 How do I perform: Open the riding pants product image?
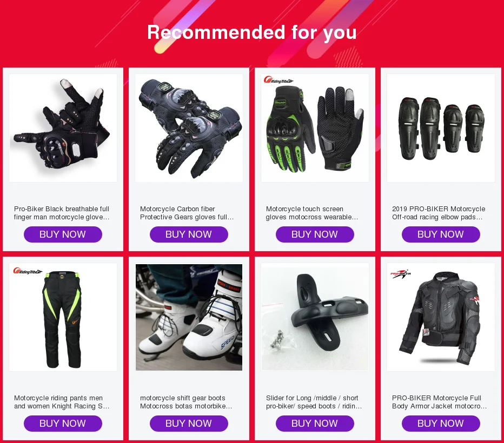click(63, 317)
